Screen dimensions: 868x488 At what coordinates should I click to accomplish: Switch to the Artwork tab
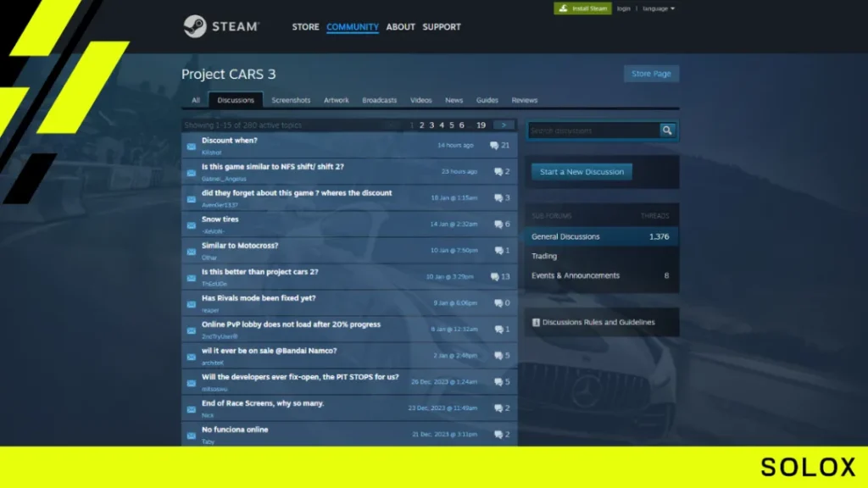coord(336,100)
